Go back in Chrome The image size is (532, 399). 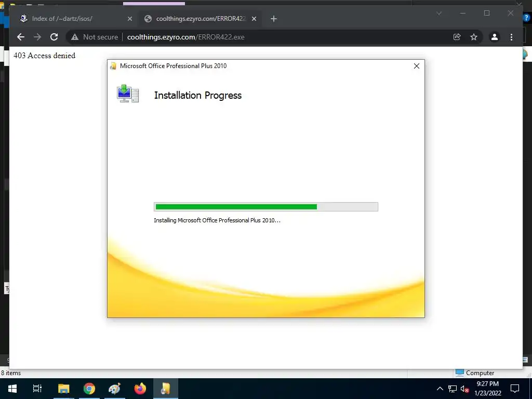point(21,37)
